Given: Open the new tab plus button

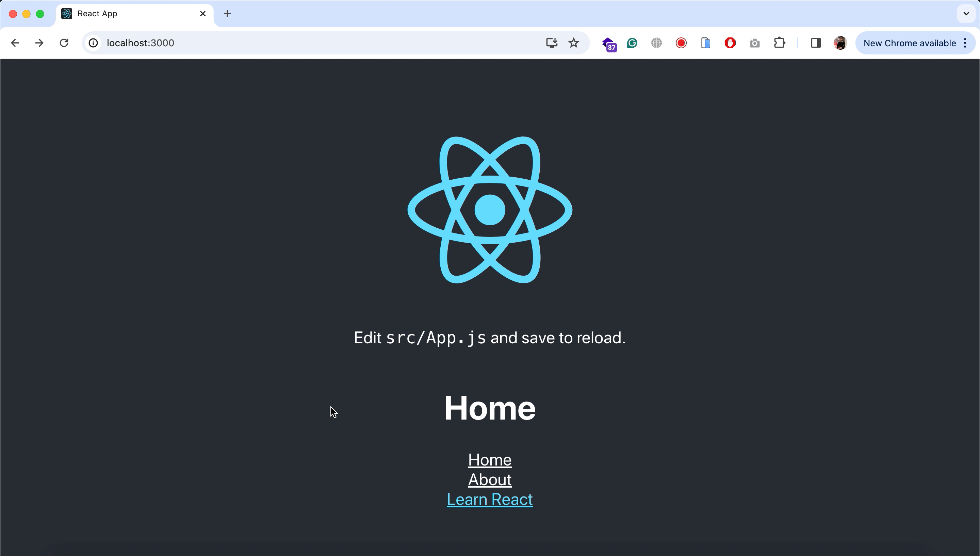Looking at the screenshot, I should click(x=226, y=14).
